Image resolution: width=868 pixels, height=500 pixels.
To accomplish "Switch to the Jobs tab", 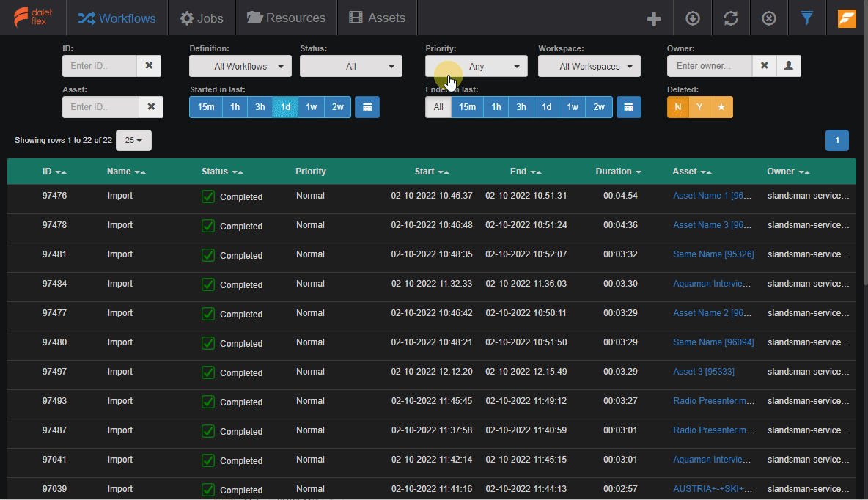I will tap(202, 18).
